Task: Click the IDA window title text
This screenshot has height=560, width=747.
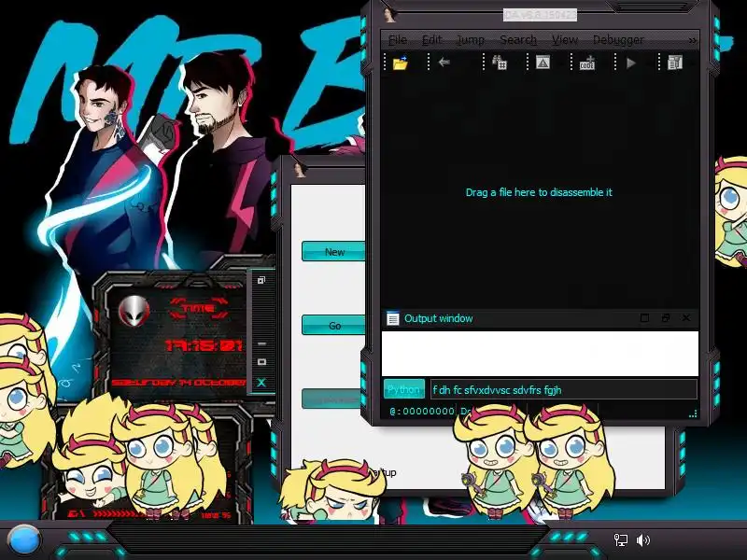Action: [x=540, y=15]
